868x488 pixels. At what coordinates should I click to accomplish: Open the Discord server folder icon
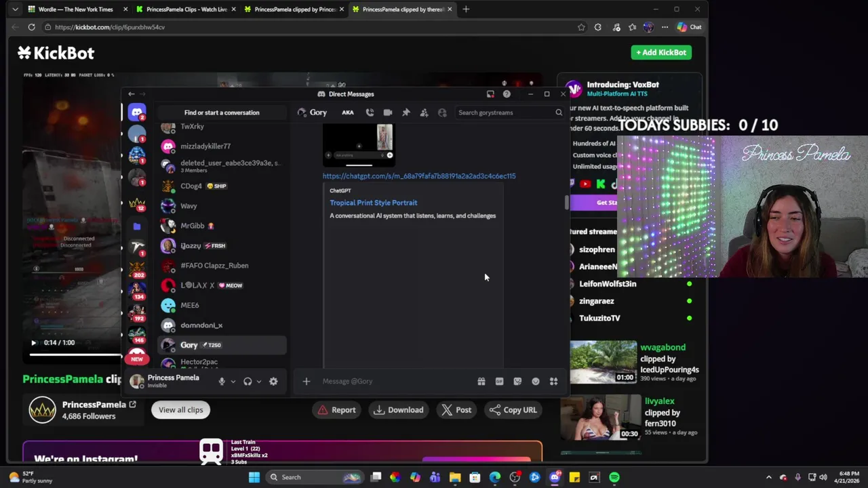(x=137, y=226)
